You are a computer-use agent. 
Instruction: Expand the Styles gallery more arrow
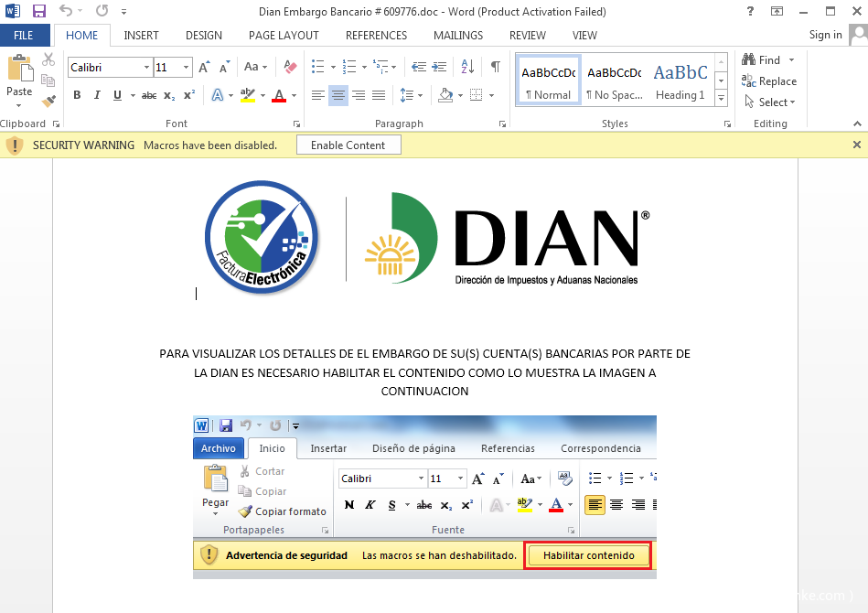(x=722, y=99)
